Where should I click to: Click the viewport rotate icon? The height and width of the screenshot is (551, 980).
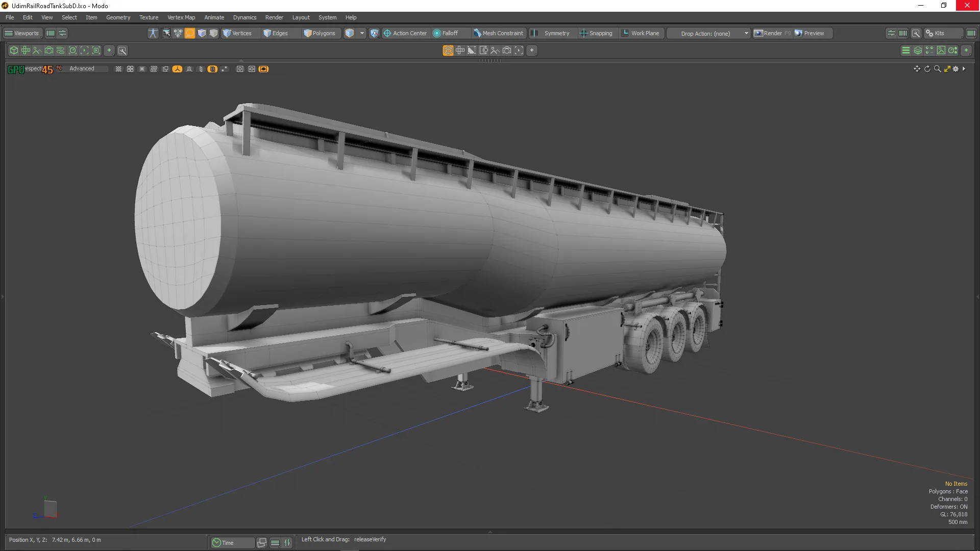[x=927, y=69]
